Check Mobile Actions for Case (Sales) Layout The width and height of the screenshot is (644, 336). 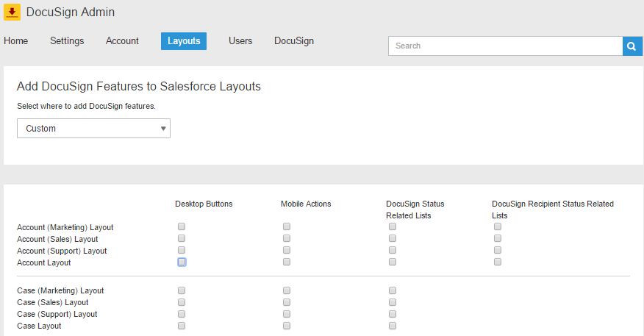(x=287, y=302)
